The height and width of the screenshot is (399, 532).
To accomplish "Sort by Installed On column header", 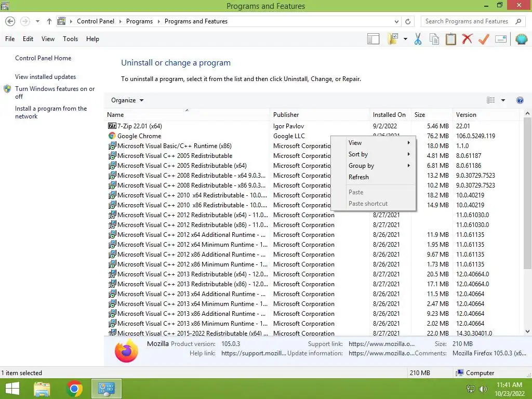I will tap(390, 115).
